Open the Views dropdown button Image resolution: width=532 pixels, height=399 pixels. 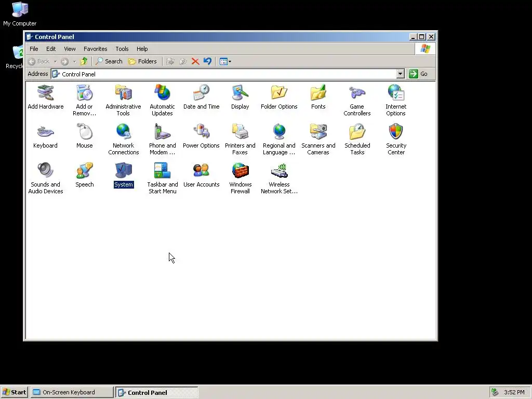click(225, 61)
